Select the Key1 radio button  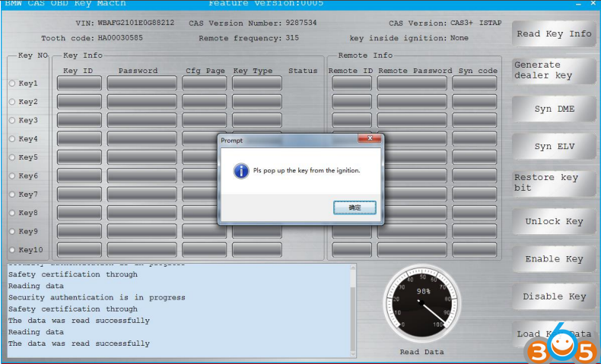click(x=12, y=83)
